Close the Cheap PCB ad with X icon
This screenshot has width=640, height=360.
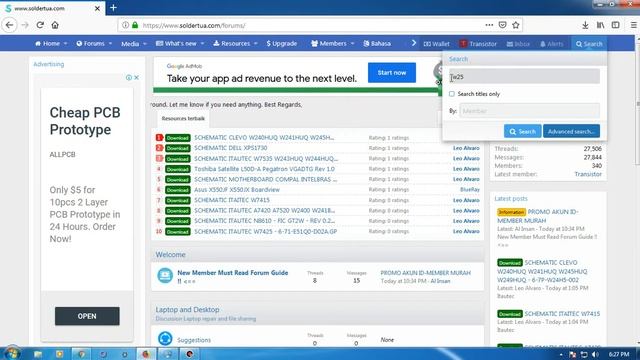coord(136,77)
